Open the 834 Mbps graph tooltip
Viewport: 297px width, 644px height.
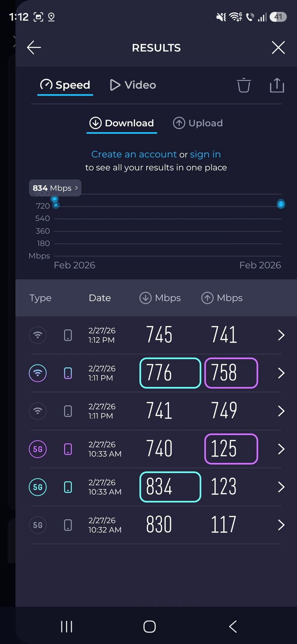click(x=55, y=188)
